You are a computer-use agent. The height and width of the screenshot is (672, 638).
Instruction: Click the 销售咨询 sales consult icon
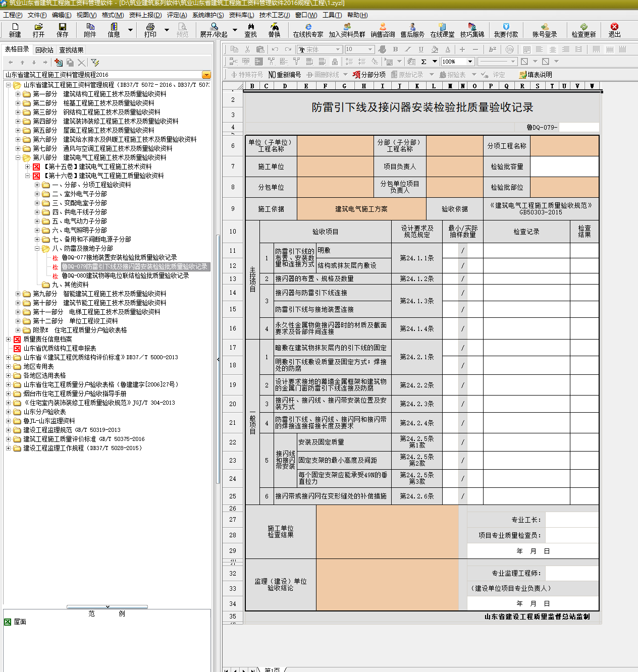click(x=383, y=30)
